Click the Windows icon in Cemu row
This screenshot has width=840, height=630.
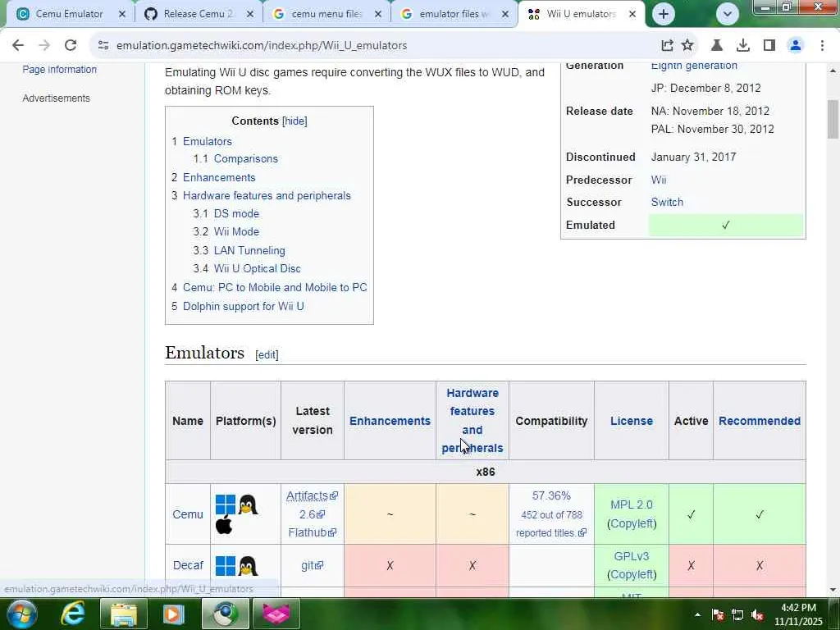tap(226, 504)
